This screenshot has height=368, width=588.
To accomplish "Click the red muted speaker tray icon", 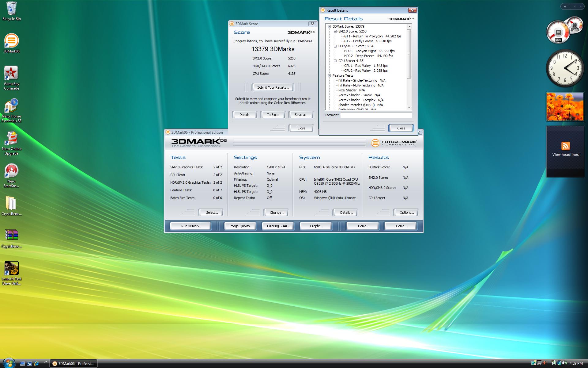I will tap(545, 363).
